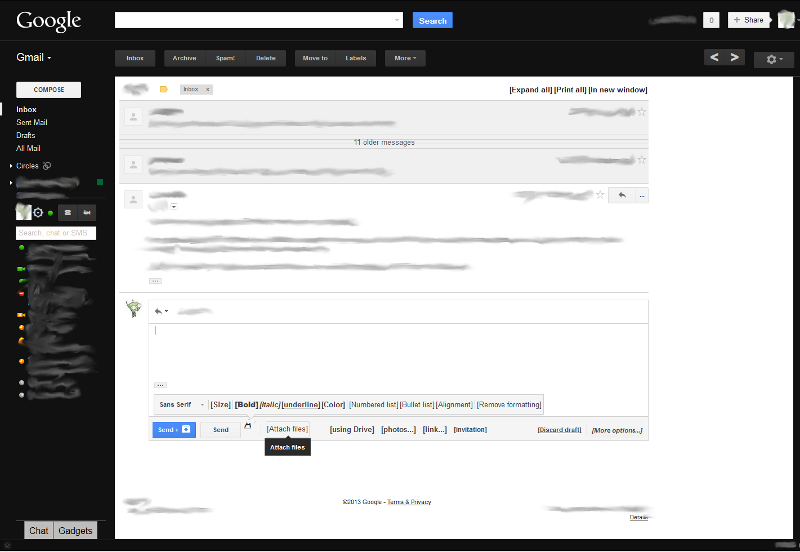
Task: Delete the conversation
Action: click(266, 58)
